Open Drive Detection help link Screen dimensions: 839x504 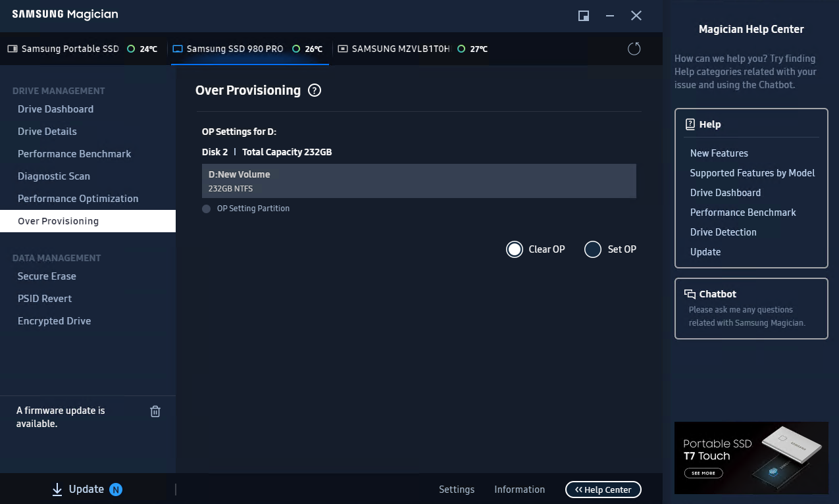[723, 232]
